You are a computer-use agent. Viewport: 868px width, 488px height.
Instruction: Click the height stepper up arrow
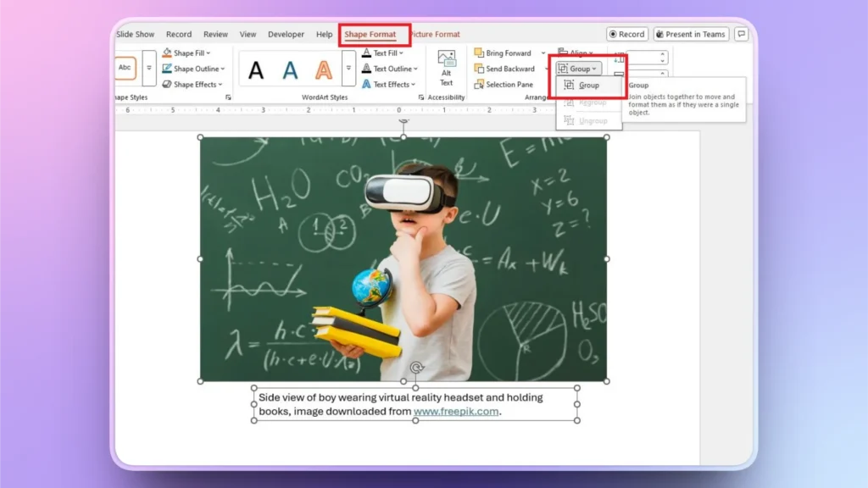tap(661, 54)
